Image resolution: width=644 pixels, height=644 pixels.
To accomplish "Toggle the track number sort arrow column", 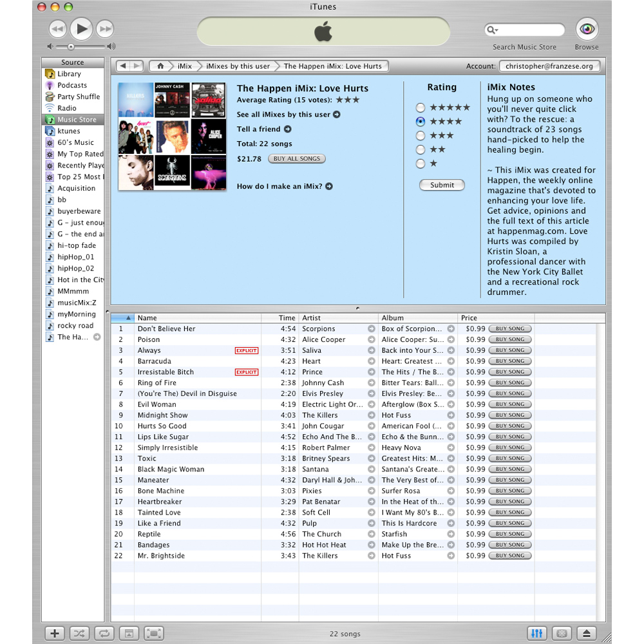I will click(x=122, y=318).
